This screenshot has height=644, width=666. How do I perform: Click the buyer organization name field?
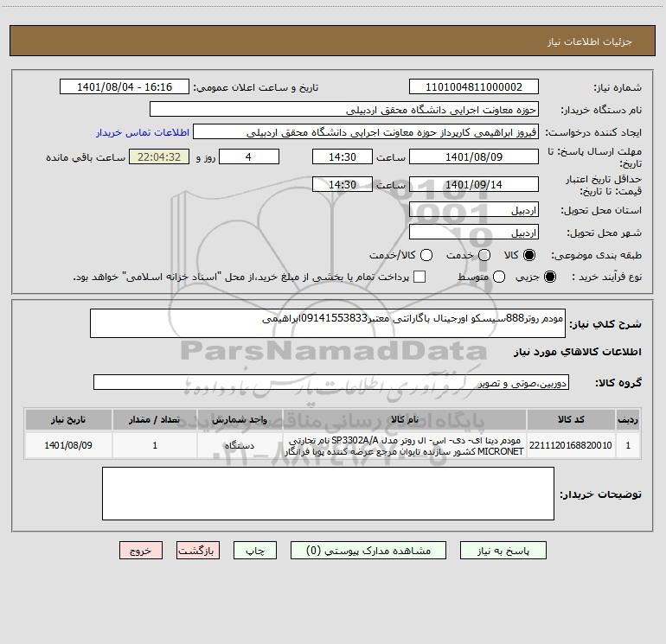tap(344, 110)
